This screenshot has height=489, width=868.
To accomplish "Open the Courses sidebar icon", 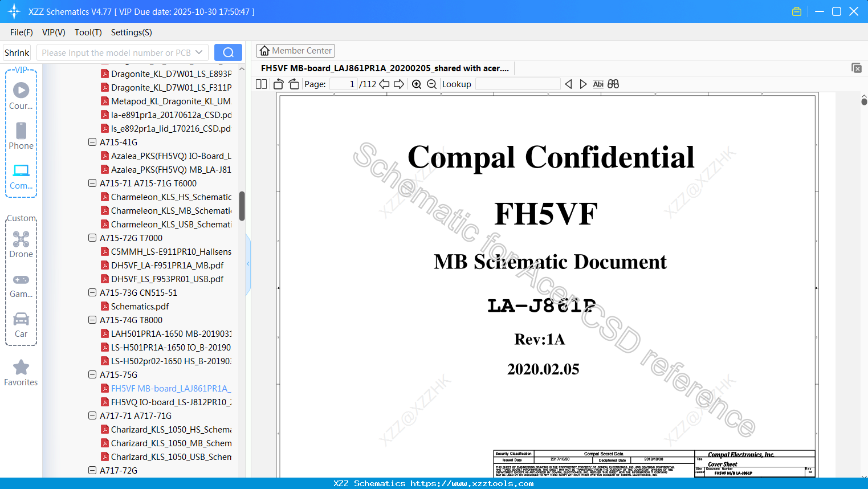I will (x=21, y=96).
